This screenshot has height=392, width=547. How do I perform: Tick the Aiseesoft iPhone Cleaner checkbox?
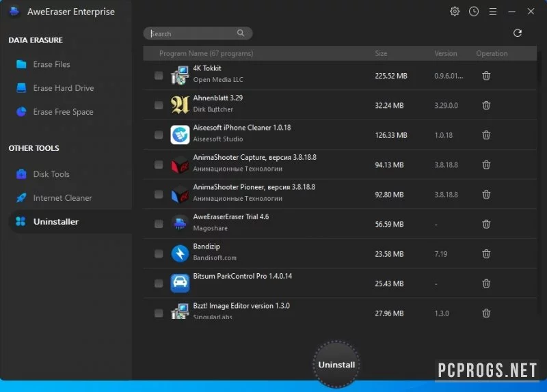click(x=159, y=135)
